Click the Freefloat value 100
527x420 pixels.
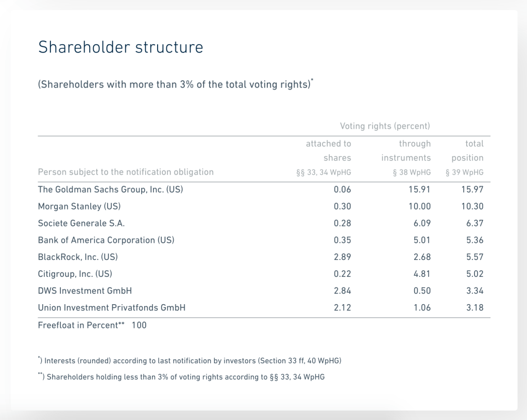pyautogui.click(x=139, y=325)
